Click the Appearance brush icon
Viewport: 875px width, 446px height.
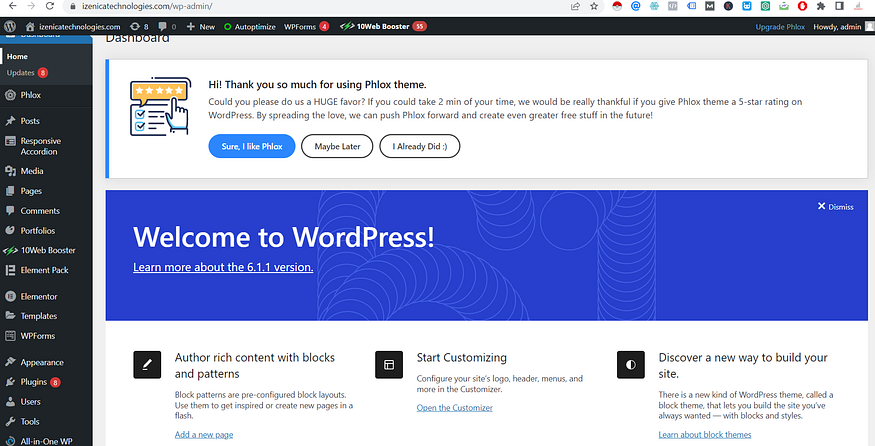[x=10, y=362]
